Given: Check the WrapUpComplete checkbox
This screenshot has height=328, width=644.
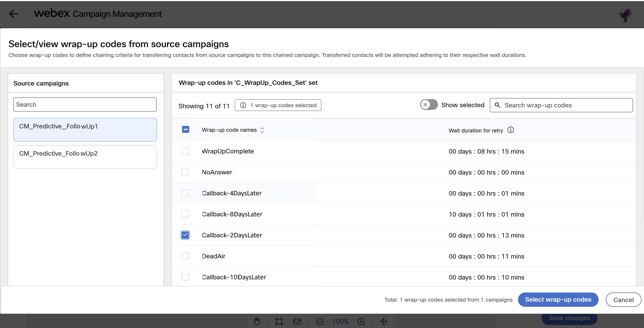Looking at the screenshot, I should (185, 151).
